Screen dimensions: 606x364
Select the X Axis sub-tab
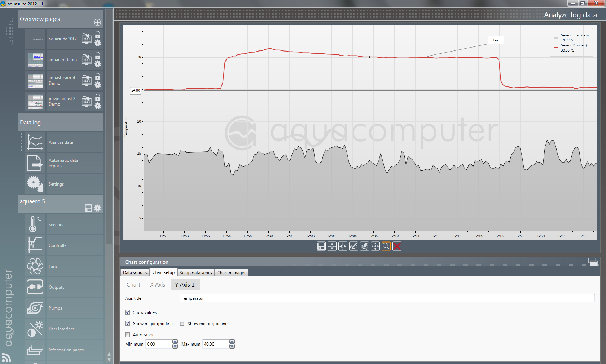pyautogui.click(x=158, y=285)
